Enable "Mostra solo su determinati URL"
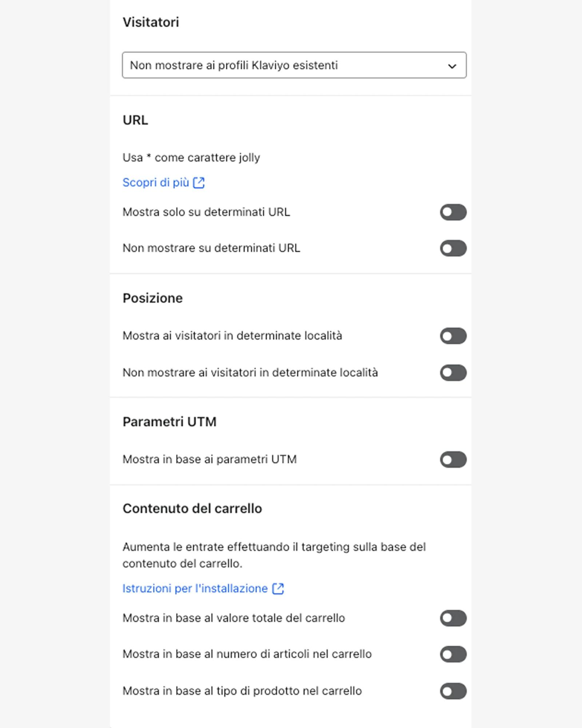Viewport: 582px width, 728px height. pos(453,212)
